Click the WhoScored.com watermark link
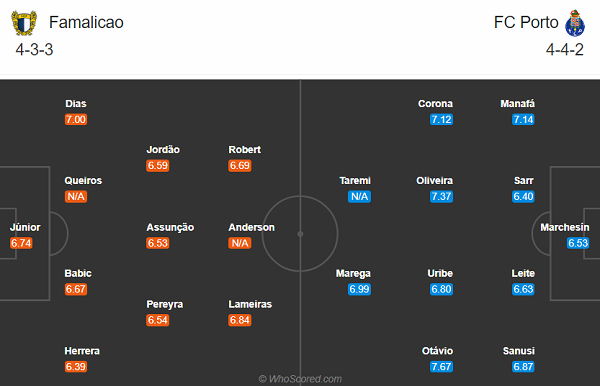This screenshot has height=386, width=600. click(x=300, y=379)
